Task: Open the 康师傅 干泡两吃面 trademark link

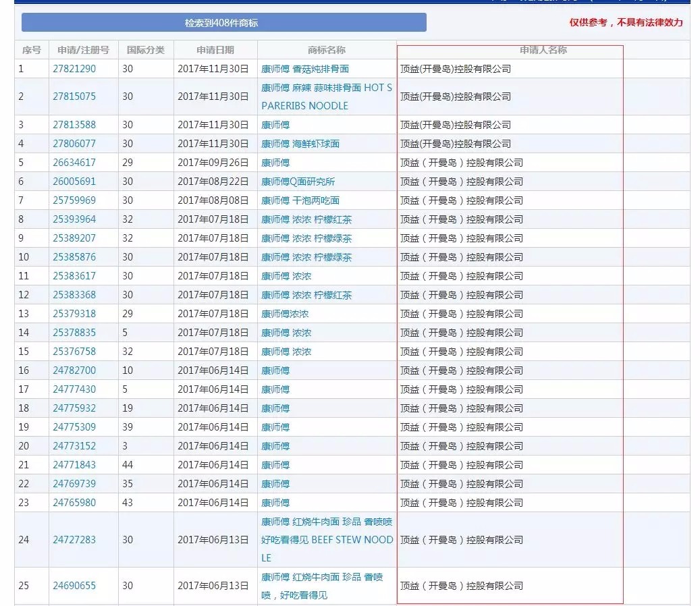Action: tap(300, 200)
